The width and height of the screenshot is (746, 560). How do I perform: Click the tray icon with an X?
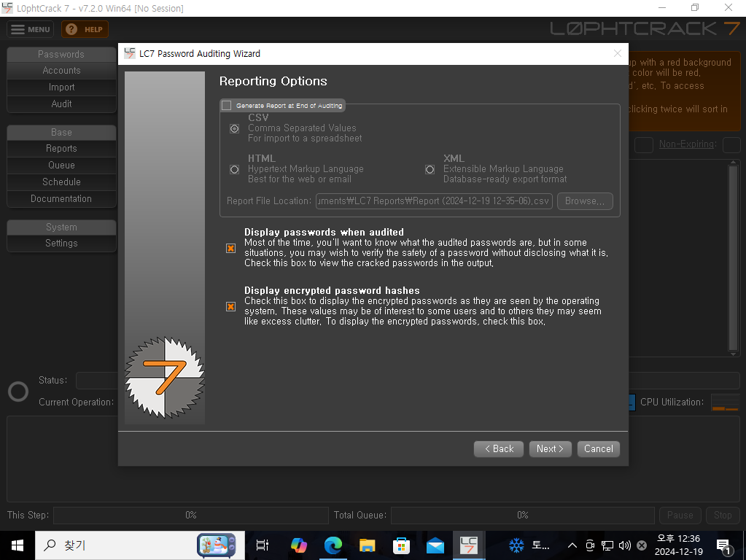tap(642, 545)
